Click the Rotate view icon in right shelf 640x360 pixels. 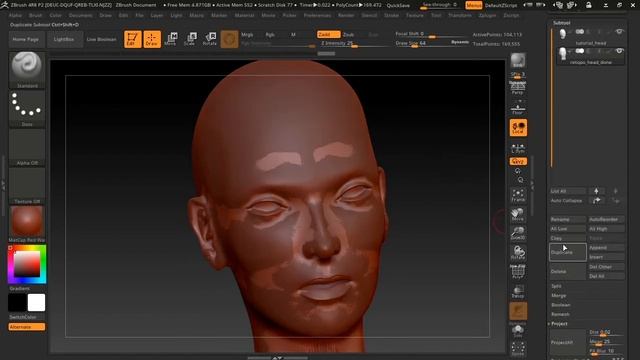518,253
